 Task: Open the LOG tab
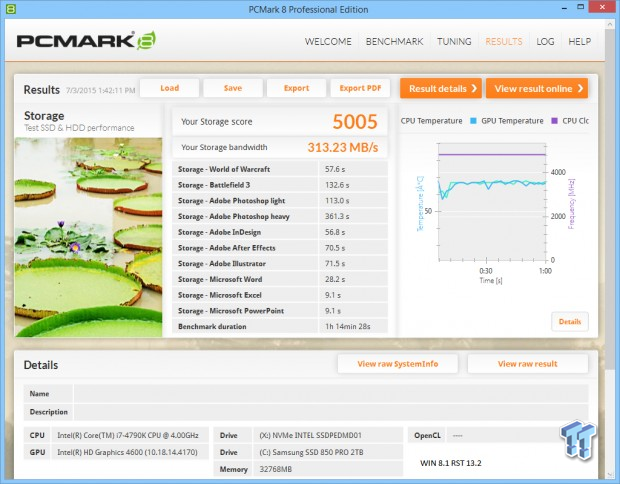point(545,42)
